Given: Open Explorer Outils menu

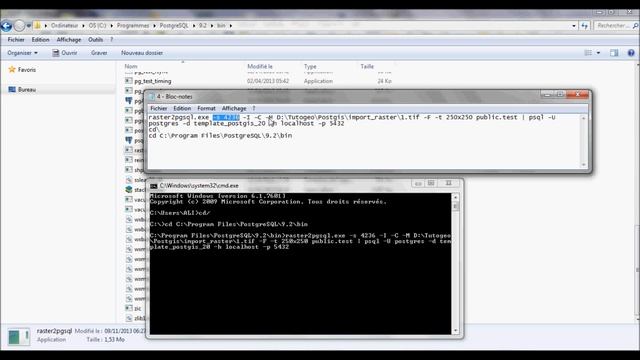Looking at the screenshot, I should (96, 40).
